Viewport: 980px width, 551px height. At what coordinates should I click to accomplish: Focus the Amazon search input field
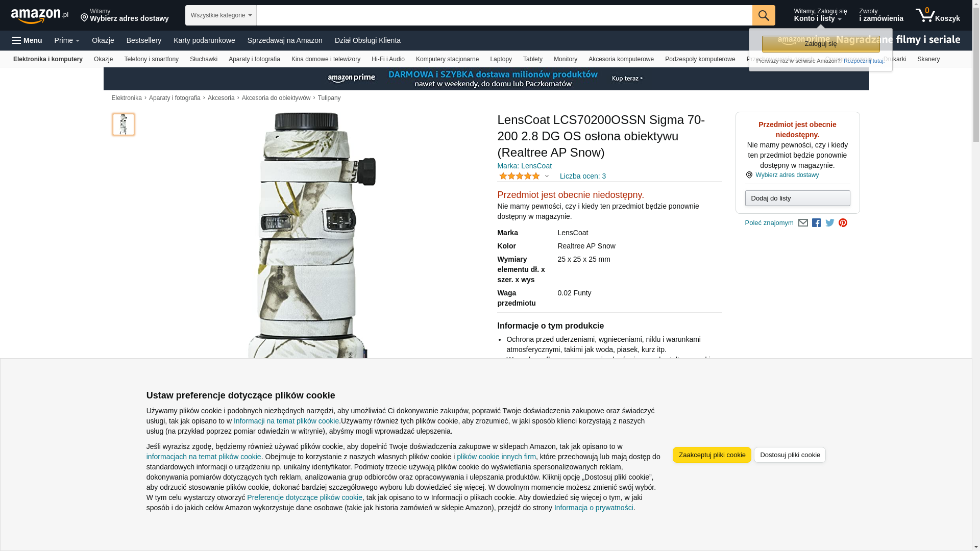click(504, 15)
